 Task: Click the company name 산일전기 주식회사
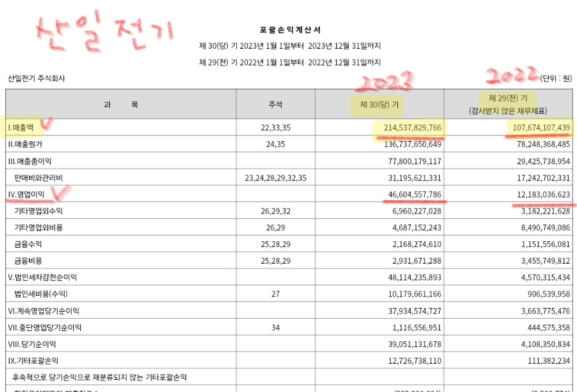point(37,78)
